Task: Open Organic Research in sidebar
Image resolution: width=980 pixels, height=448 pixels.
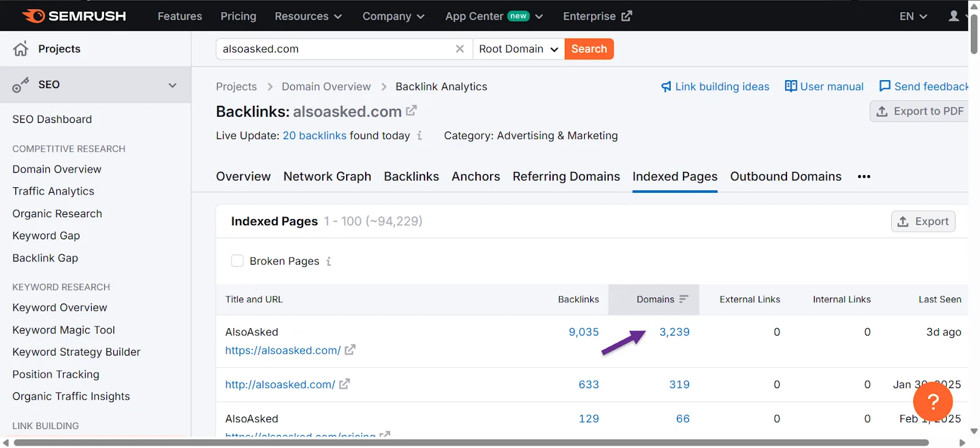Action: (x=57, y=214)
